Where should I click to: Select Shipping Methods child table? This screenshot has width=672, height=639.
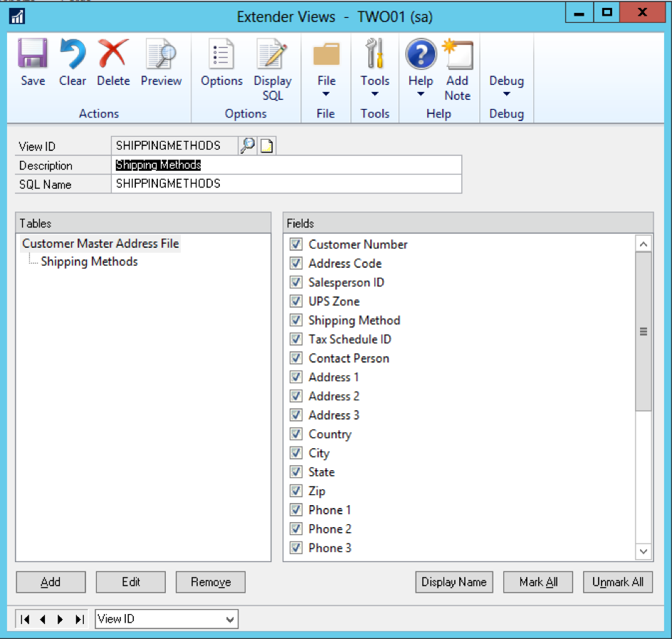(89, 261)
